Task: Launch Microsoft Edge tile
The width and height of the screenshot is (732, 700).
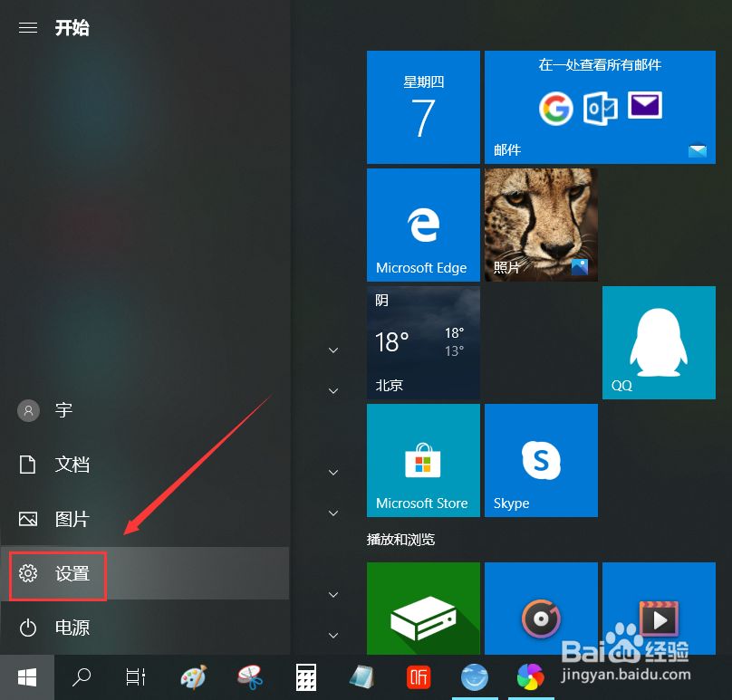Action: click(x=423, y=225)
